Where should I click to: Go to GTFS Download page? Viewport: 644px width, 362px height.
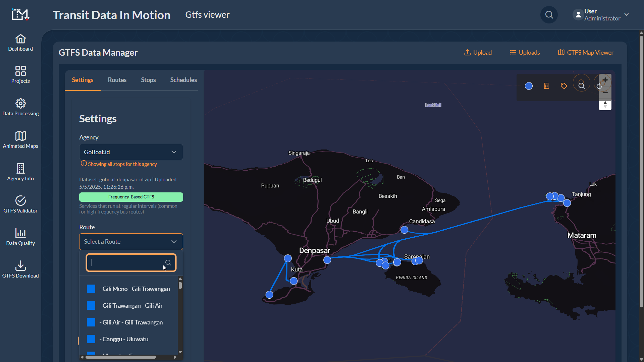[20, 269]
